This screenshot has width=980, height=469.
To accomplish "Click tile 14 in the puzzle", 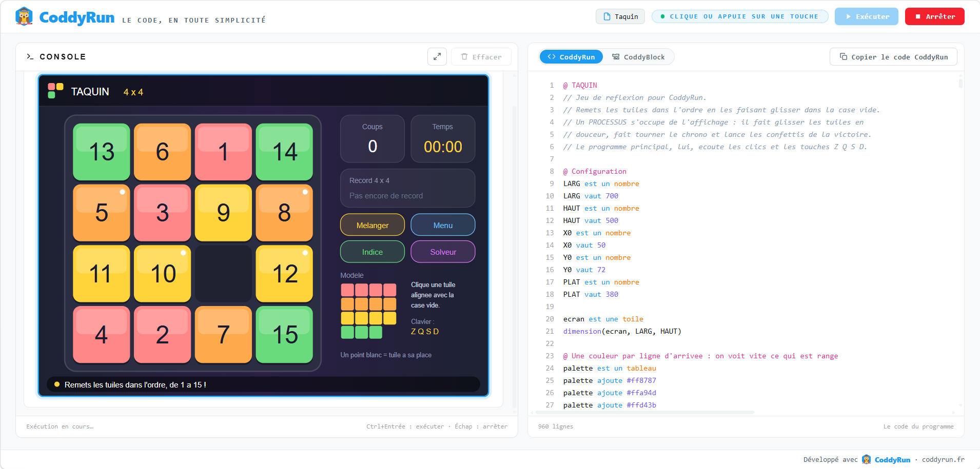I will [x=284, y=152].
